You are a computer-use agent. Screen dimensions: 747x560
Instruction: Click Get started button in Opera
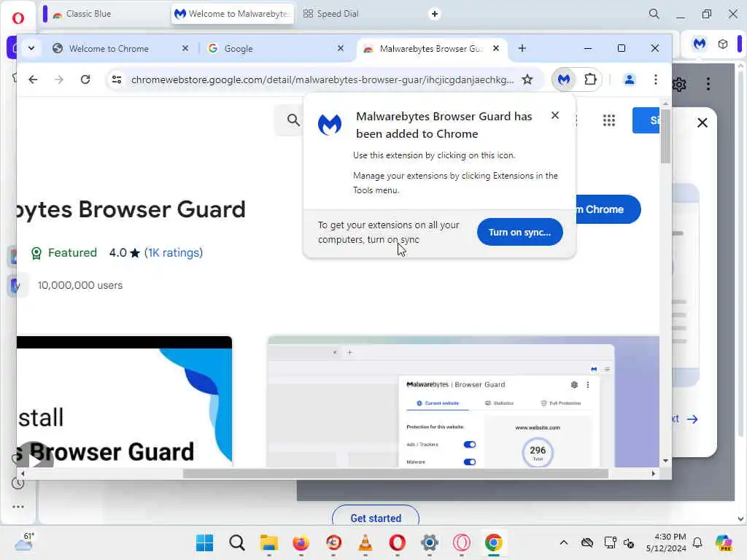tap(376, 518)
